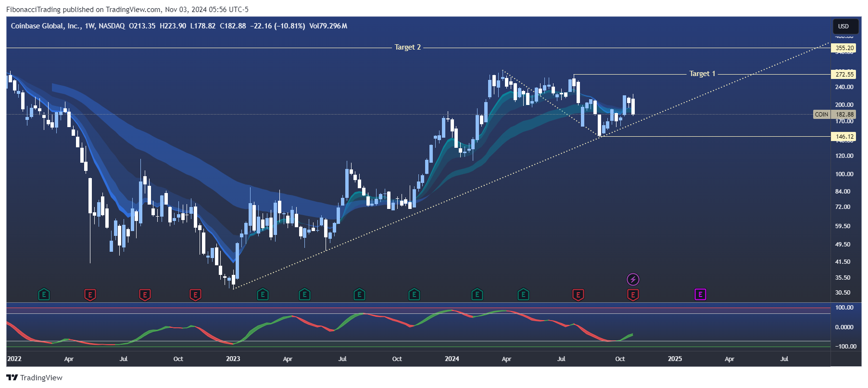Select the green earnings marker near May 2023
Image resolution: width=868 pixels, height=388 pixels.
pyautogui.click(x=304, y=294)
